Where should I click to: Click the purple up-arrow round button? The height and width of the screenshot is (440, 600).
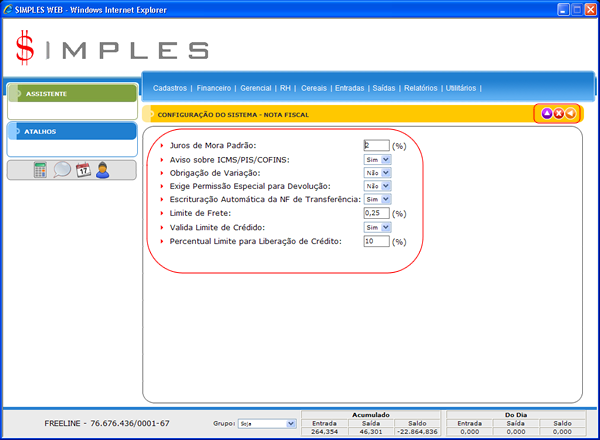(x=546, y=114)
